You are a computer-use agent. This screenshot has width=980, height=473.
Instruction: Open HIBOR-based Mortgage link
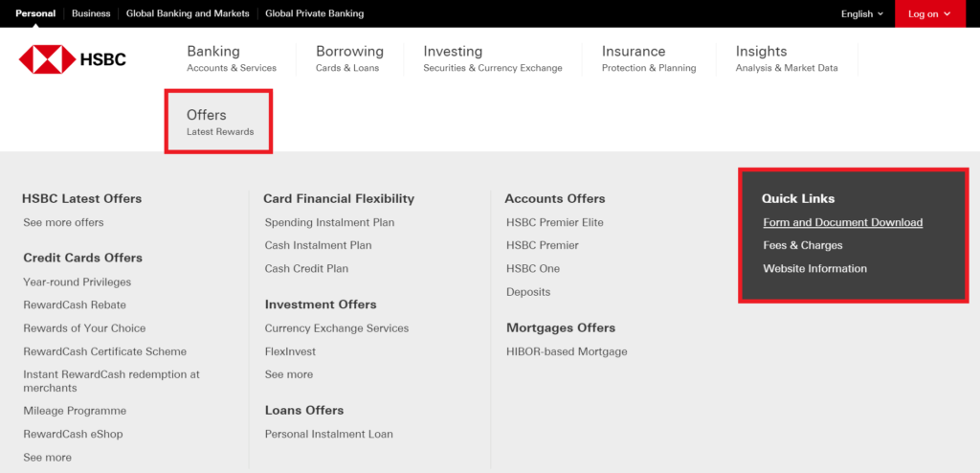click(567, 351)
